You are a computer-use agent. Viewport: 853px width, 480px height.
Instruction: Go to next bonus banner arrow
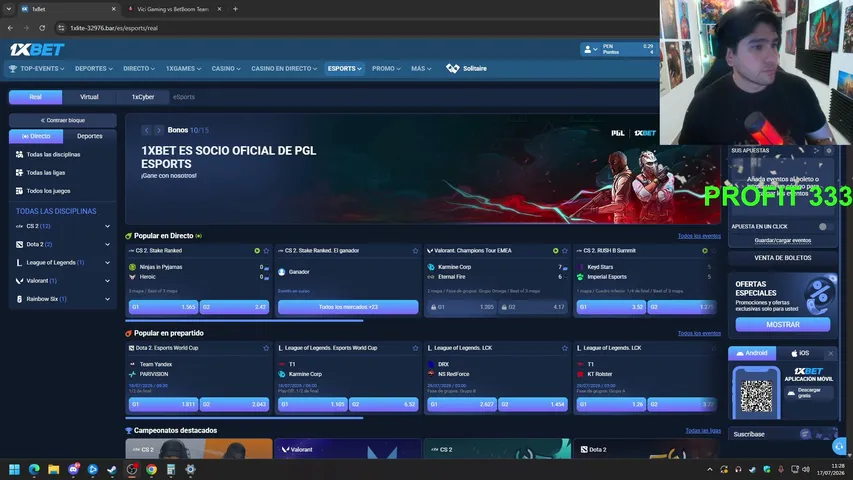coord(158,130)
